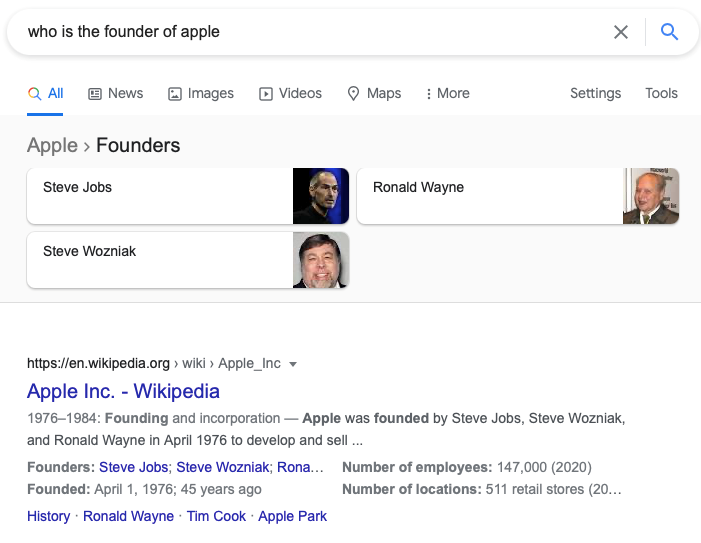Open search Settings
701x543 pixels.
595,93
